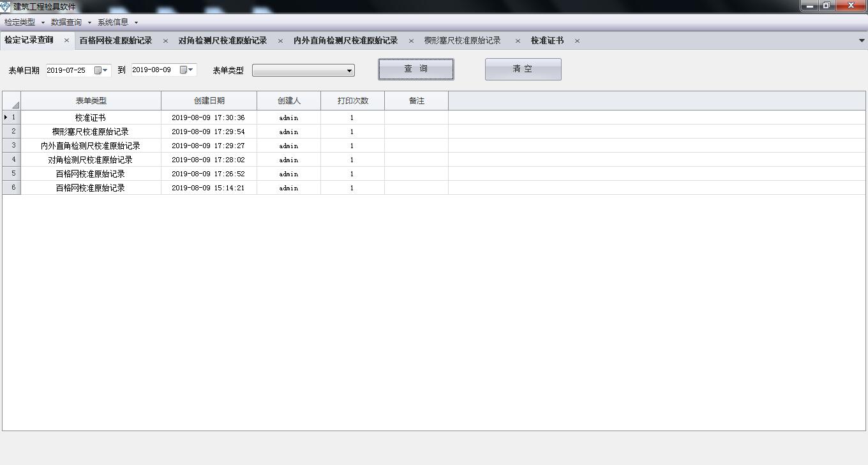The image size is (868, 465).
Task: Expand the 表单类型 combo box
Action: pyautogui.click(x=349, y=71)
